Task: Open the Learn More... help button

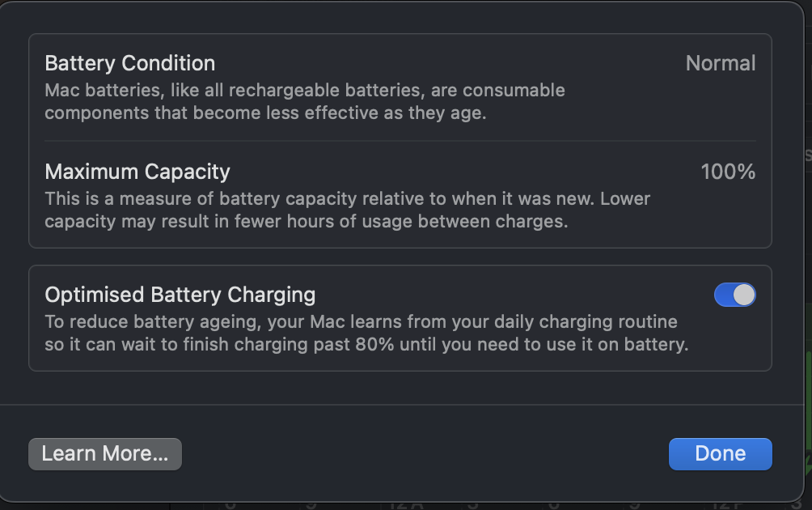Action: (105, 454)
